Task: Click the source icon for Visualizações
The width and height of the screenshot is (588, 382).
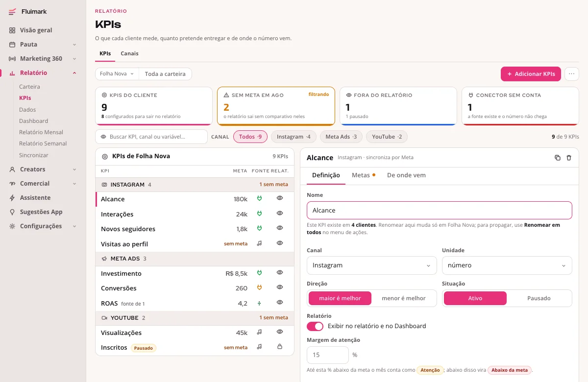Action: (260, 332)
